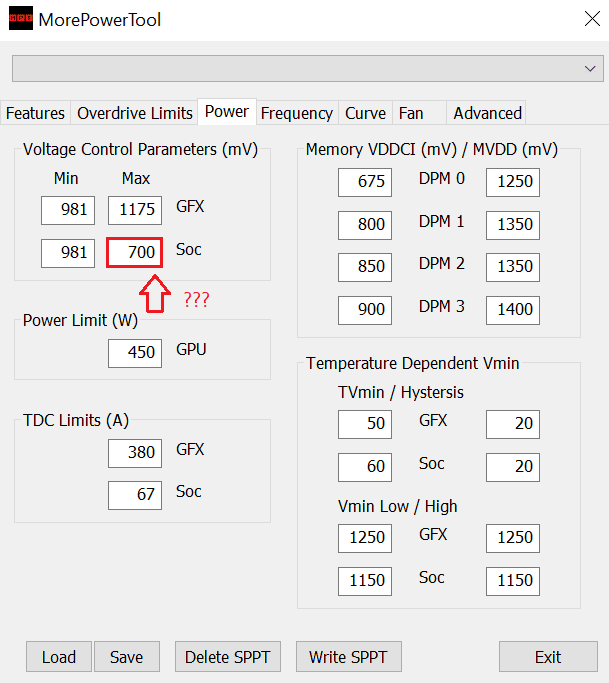Click the Memory VDDCI / MVDD label
The image size is (609, 683).
pyautogui.click(x=432, y=150)
